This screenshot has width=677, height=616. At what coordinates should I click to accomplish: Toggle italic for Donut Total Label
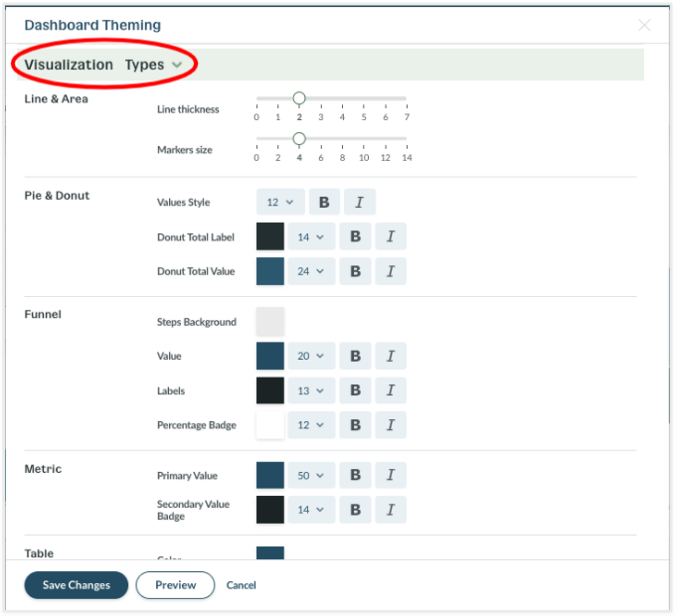391,236
